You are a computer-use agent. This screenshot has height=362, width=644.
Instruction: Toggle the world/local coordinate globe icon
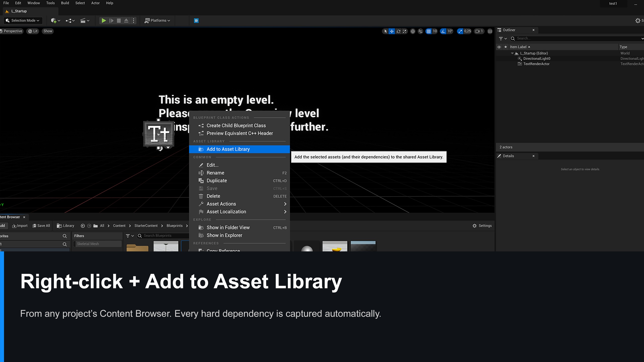point(413,31)
